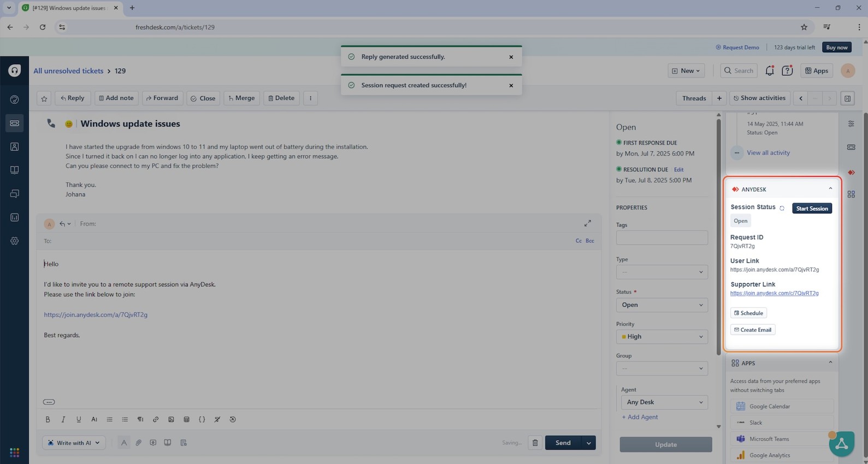Click View all activity link
This screenshot has width=868, height=464.
coord(768,153)
